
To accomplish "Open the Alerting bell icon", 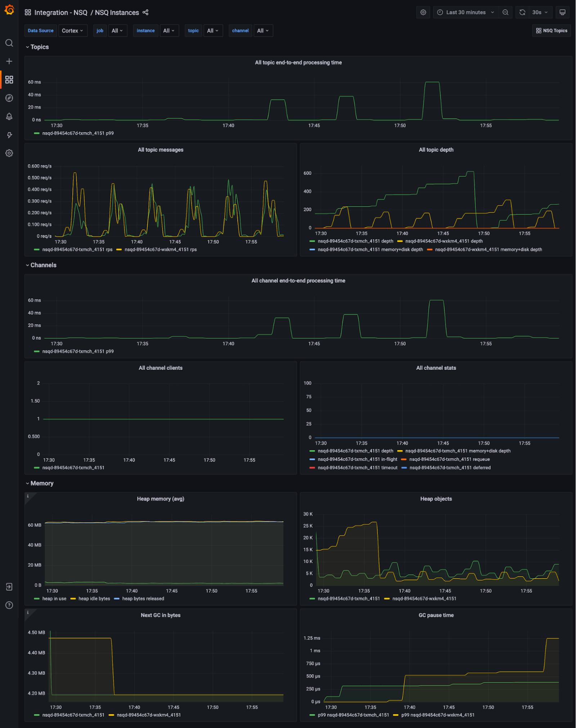I will click(x=9, y=116).
